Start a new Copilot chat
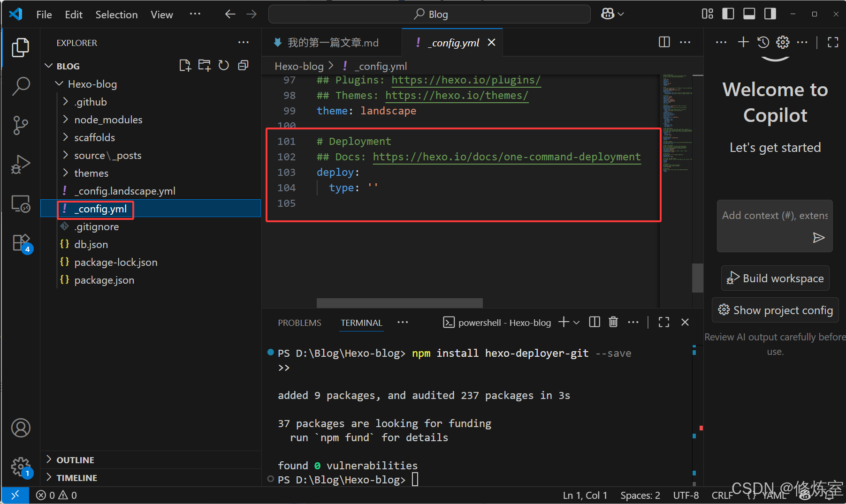Screen dimensions: 846x504 coord(743,42)
